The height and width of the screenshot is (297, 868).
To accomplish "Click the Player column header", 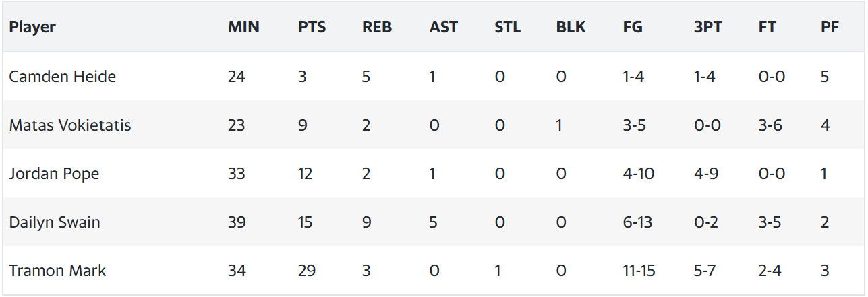I will point(32,28).
